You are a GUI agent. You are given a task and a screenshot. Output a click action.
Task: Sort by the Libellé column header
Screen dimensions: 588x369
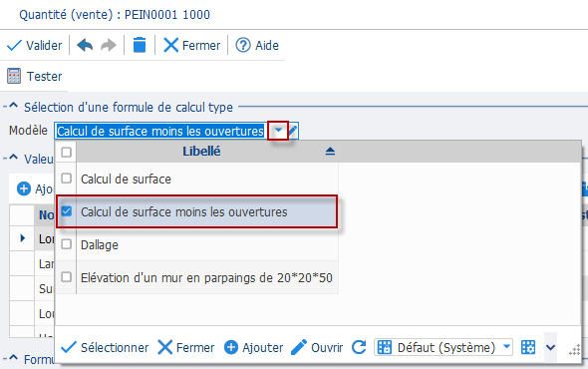coord(201,152)
